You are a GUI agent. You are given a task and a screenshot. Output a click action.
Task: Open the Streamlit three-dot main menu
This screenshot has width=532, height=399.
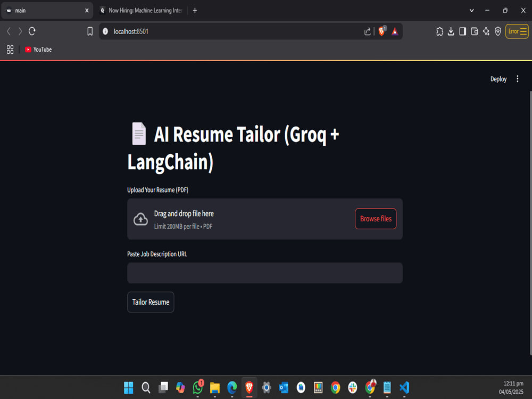(x=518, y=79)
